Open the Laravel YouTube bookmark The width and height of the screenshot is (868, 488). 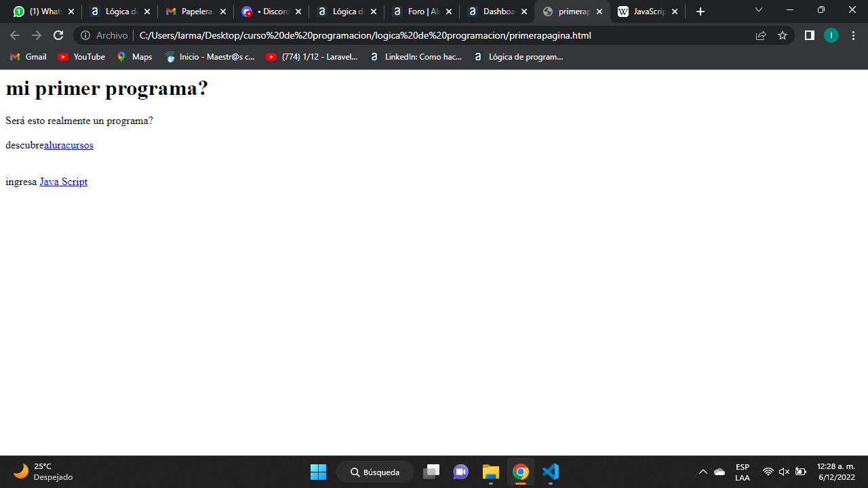[312, 57]
